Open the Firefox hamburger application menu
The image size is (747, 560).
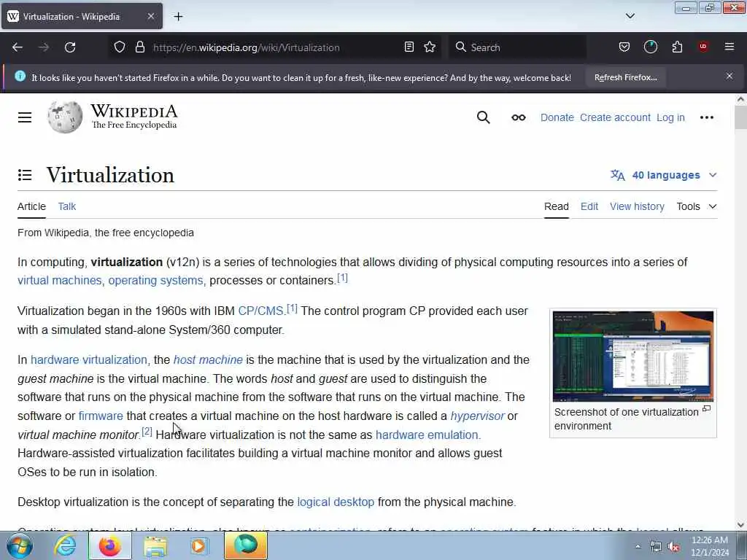click(x=729, y=47)
